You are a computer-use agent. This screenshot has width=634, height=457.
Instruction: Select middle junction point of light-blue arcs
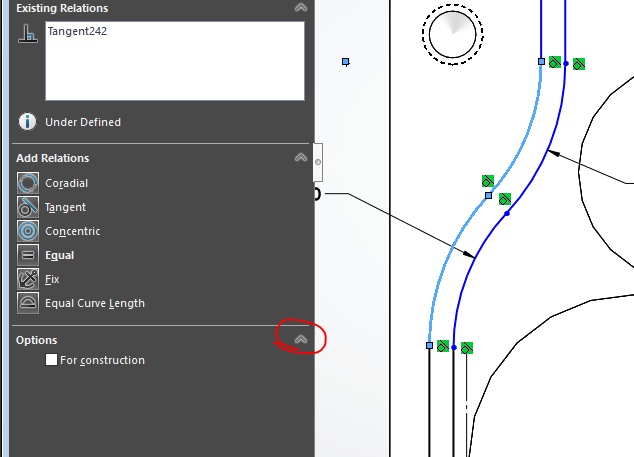click(488, 196)
